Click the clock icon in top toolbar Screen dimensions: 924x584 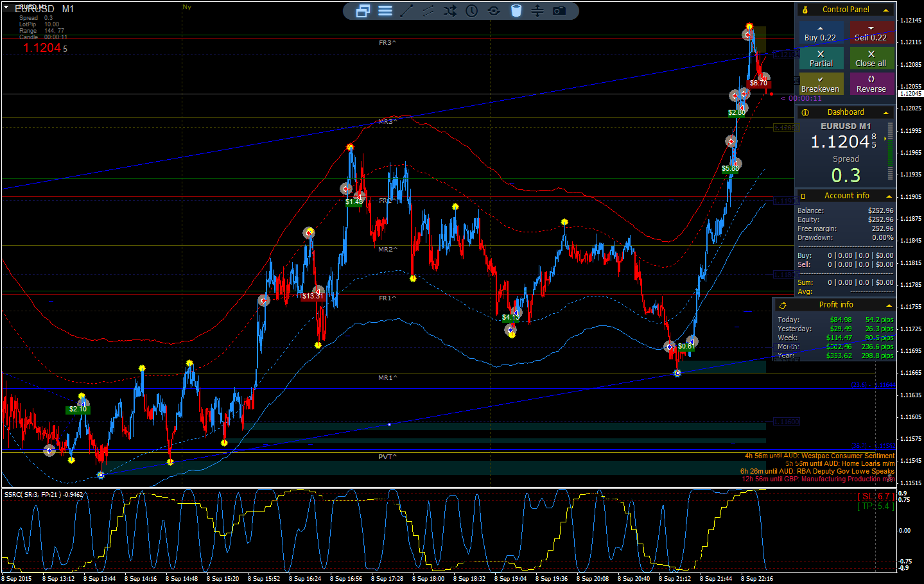472,11
